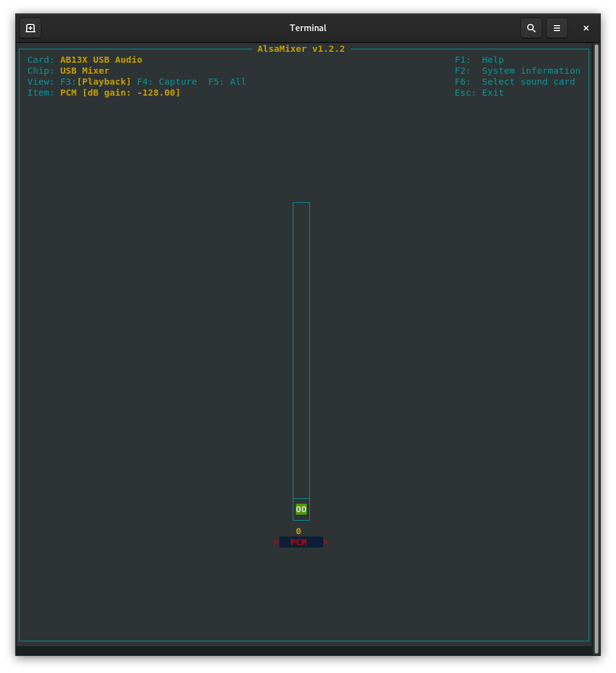Open the terminal hamburger menu
Image resolution: width=616 pixels, height=673 pixels.
pos(556,27)
